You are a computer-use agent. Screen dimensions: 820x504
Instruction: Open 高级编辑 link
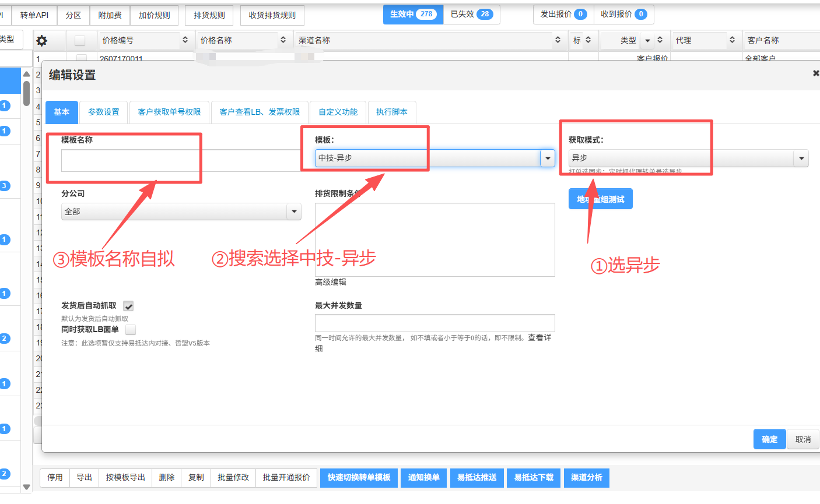click(331, 282)
